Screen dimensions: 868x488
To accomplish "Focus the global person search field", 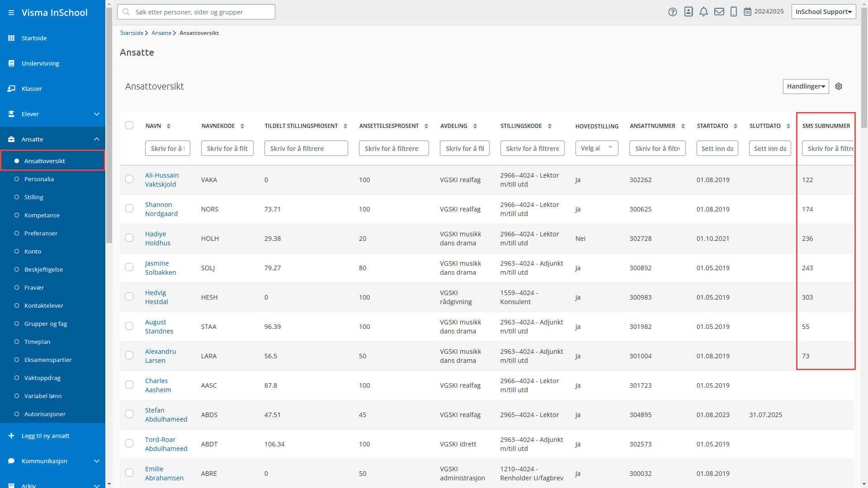I will tap(196, 12).
